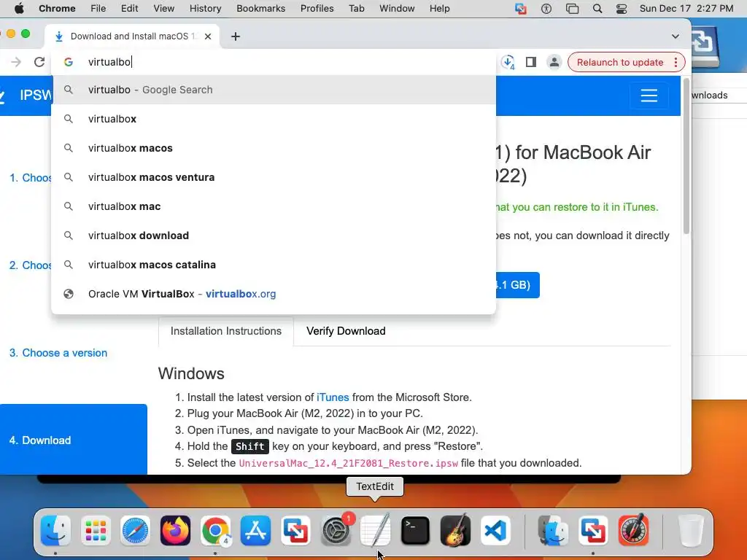Open Oracle VM VirtualBox virtualbox.org suggestion
The image size is (747, 560).
[x=274, y=294]
